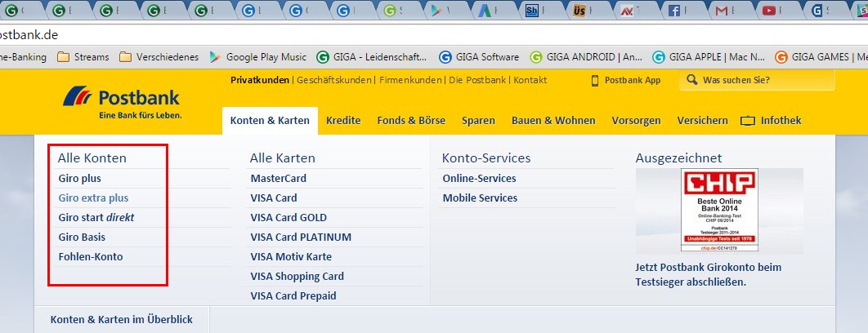The height and width of the screenshot is (333, 868).
Task: Open the Streams bookmarks folder
Action: [83, 57]
